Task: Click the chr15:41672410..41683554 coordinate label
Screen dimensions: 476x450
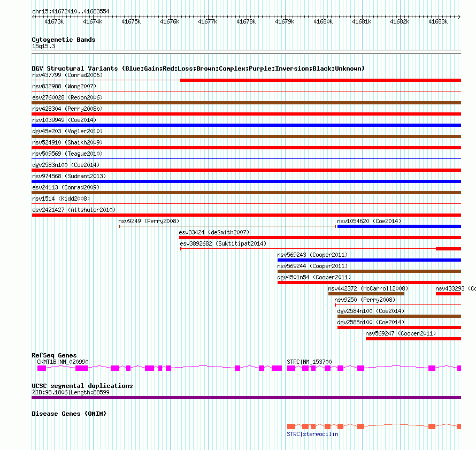Action: point(71,11)
